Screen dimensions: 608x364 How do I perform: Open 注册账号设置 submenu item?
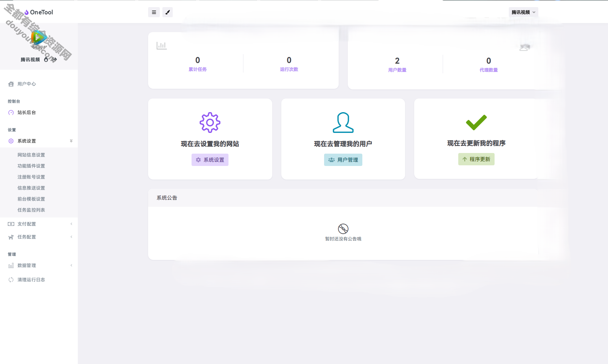click(31, 177)
